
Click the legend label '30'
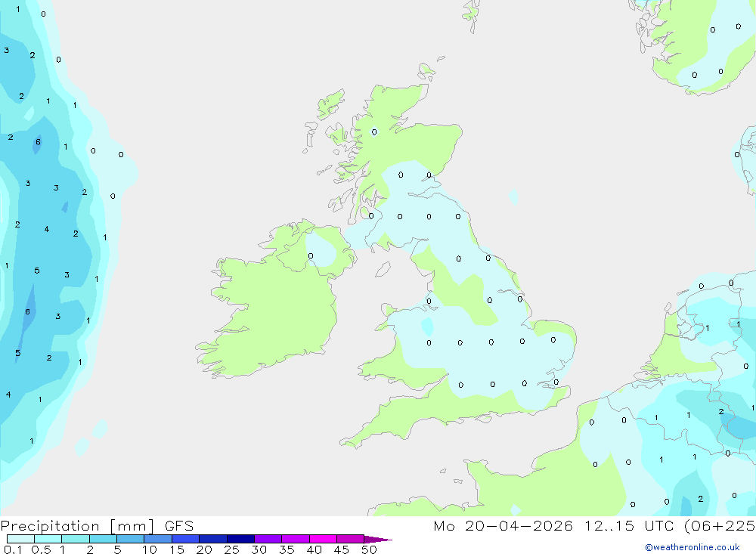click(x=259, y=549)
